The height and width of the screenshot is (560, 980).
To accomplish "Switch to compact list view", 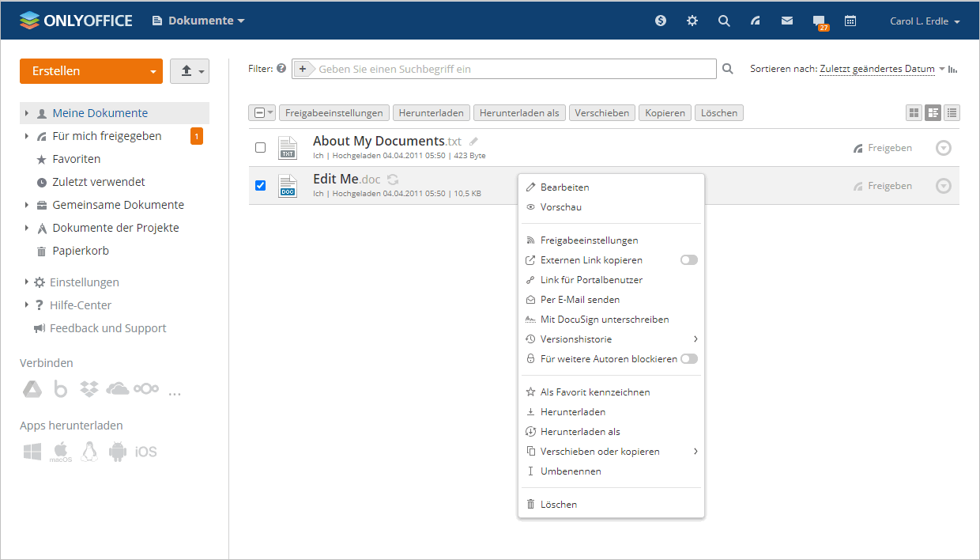I will [952, 113].
